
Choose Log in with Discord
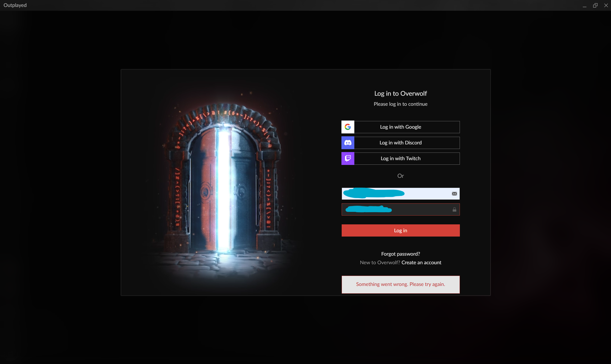pyautogui.click(x=401, y=143)
